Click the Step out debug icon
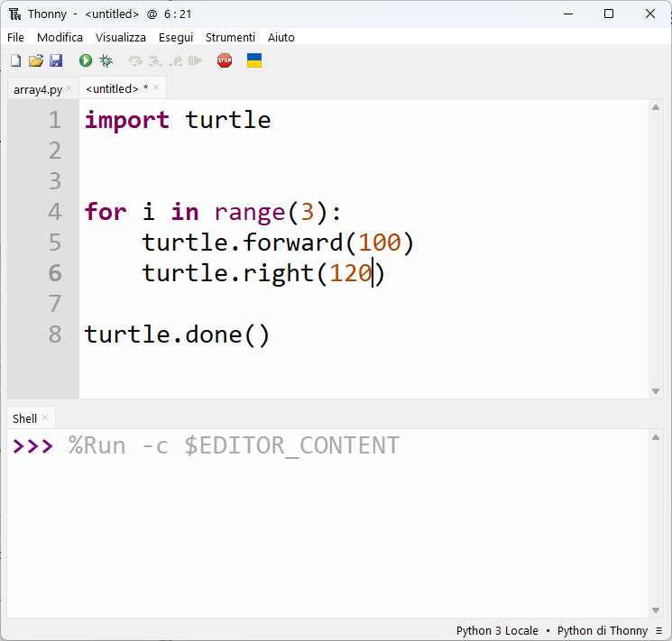Viewport: 672px width, 641px height. click(175, 60)
